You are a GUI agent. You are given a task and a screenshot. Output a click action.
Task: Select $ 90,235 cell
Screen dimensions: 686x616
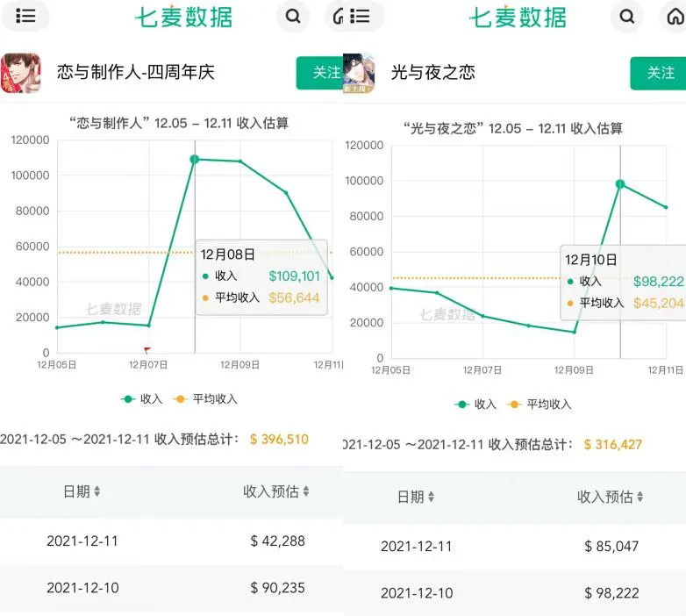click(277, 588)
